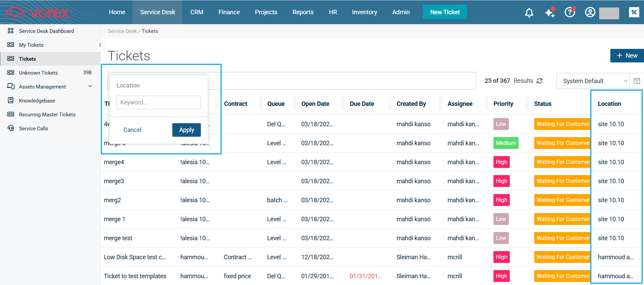Click the user profile avatar icon
Screen dimensions: 644x285
pyautogui.click(x=590, y=13)
